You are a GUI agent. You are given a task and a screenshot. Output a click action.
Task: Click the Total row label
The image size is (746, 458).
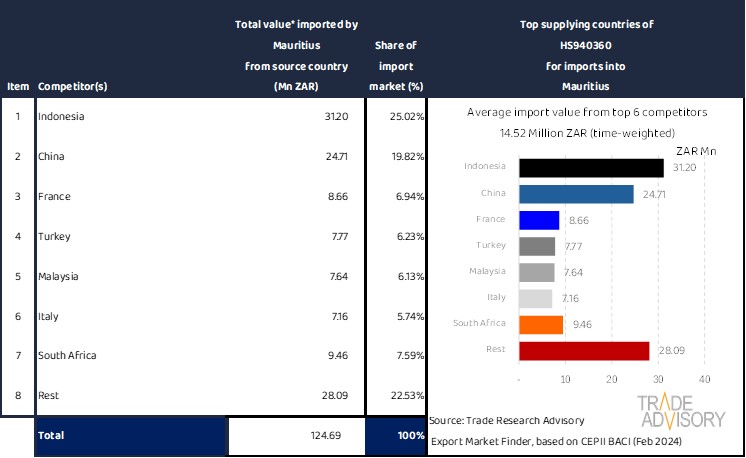click(x=52, y=437)
